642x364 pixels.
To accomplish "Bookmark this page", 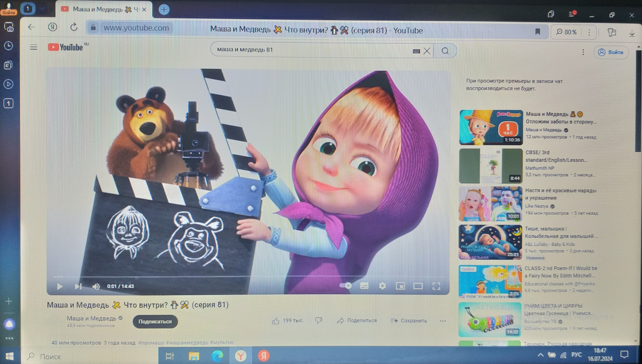I will 537,32.
